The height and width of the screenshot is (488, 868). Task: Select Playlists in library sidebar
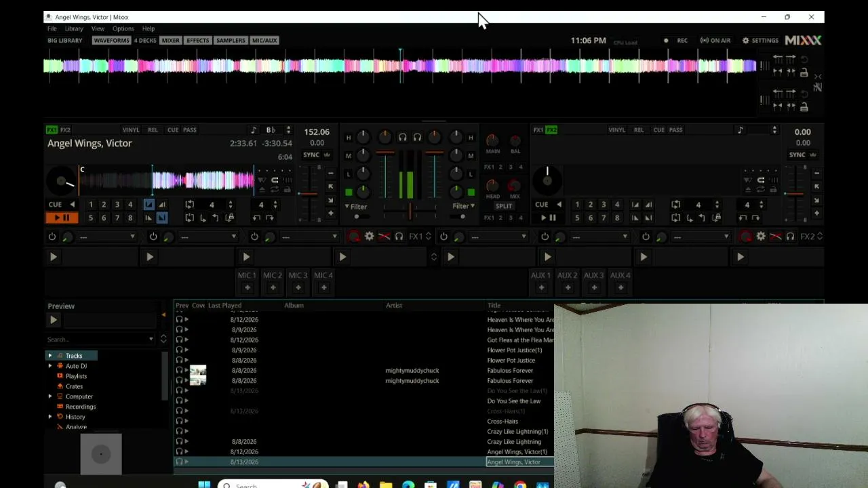tap(76, 376)
